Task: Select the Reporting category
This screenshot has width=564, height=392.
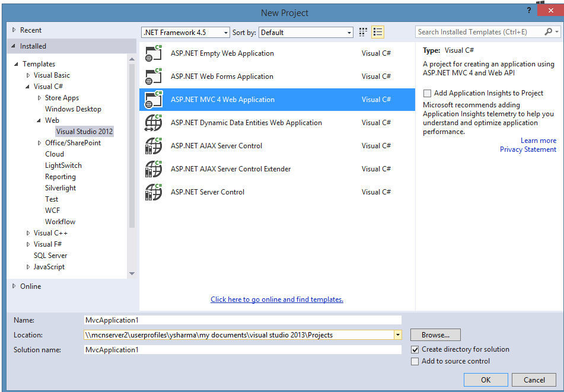Action: [60, 177]
